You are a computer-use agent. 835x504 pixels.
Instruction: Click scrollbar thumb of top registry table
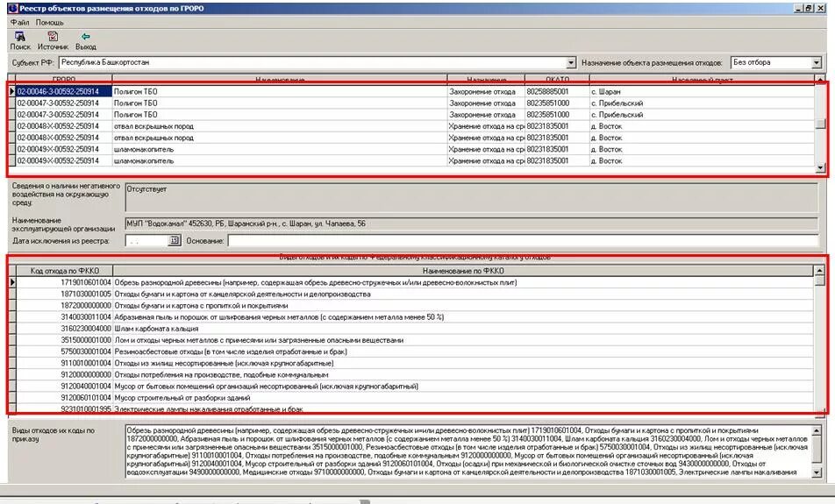(x=820, y=124)
